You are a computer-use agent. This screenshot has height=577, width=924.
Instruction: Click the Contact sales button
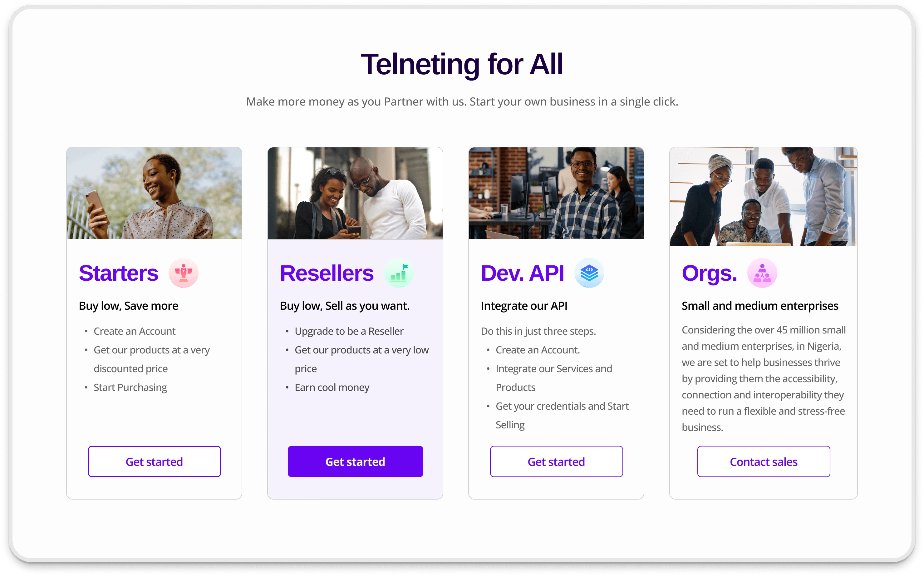(763, 461)
